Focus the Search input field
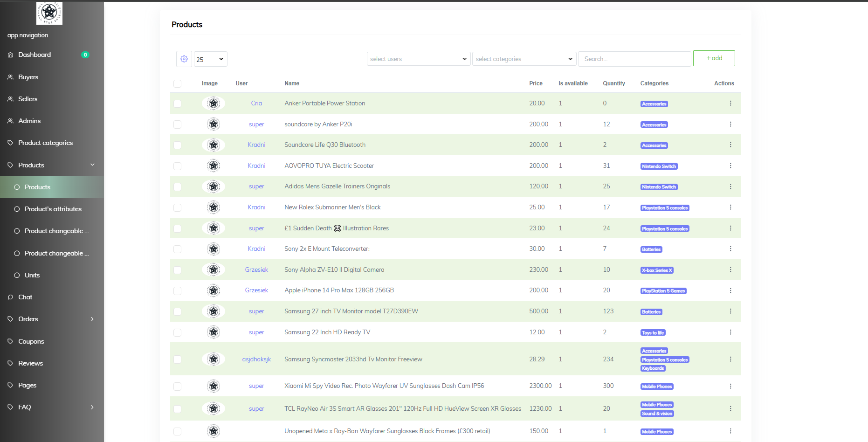Viewport: 868px width, 442px height. (634, 59)
